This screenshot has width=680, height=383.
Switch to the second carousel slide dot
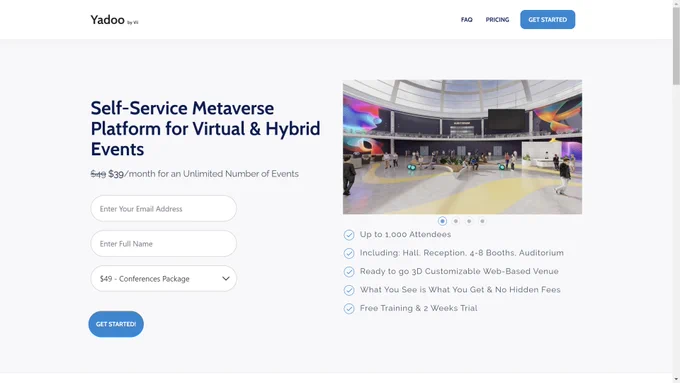pos(455,221)
